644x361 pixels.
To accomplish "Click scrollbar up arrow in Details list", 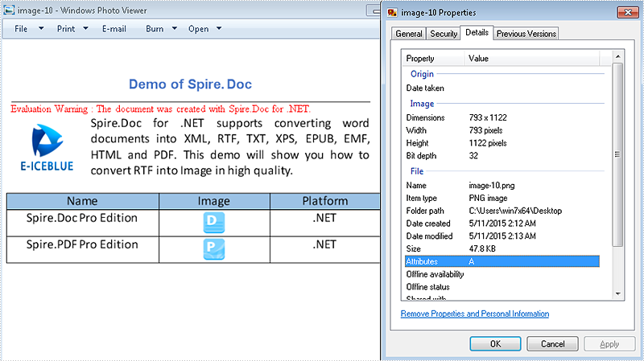I will 617,55.
